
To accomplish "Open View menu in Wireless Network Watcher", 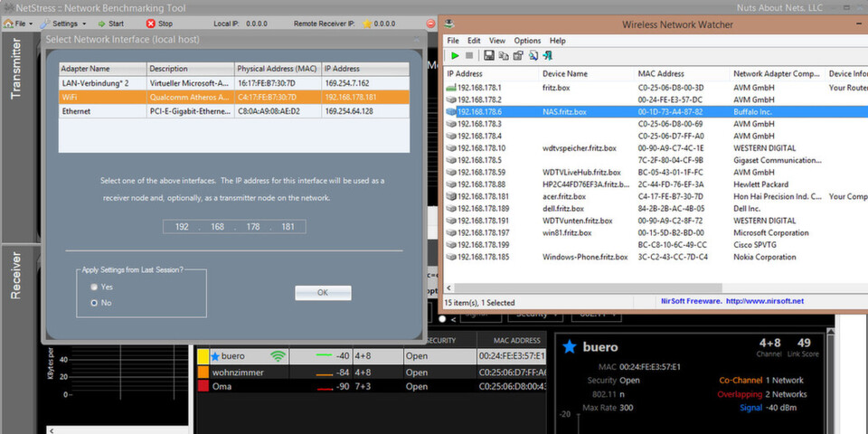I will (497, 41).
